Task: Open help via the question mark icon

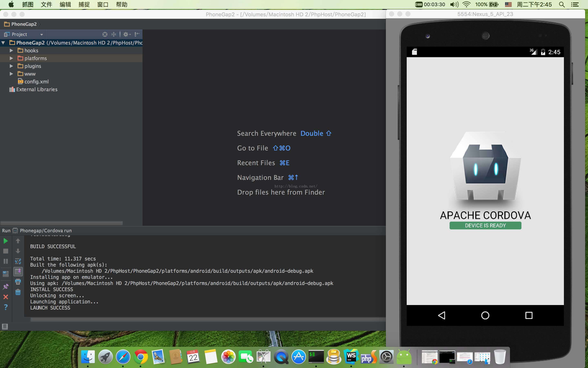Action: (6, 307)
